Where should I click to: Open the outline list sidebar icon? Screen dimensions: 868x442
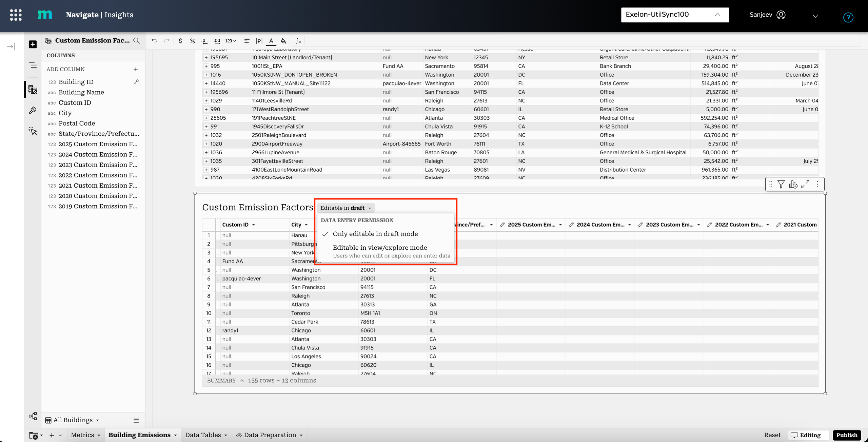[x=33, y=65]
